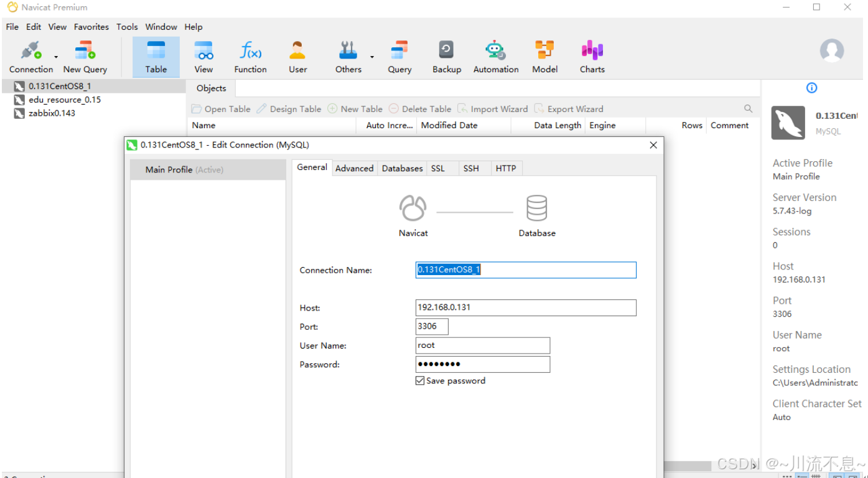Viewport: 868px width, 478px height.
Task: Open the Charts toolbar icon
Action: click(x=592, y=50)
